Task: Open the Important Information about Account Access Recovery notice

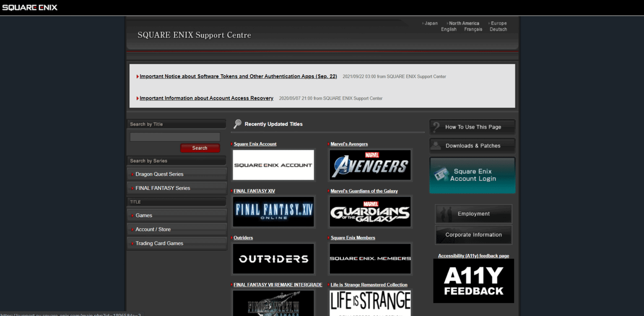Action: pyautogui.click(x=206, y=98)
